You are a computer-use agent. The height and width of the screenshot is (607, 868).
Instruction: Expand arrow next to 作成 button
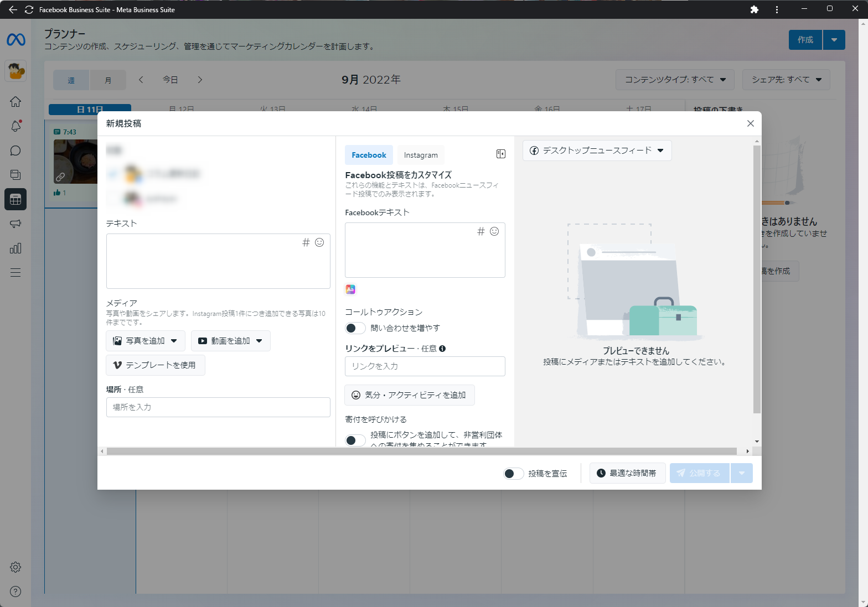pyautogui.click(x=834, y=40)
